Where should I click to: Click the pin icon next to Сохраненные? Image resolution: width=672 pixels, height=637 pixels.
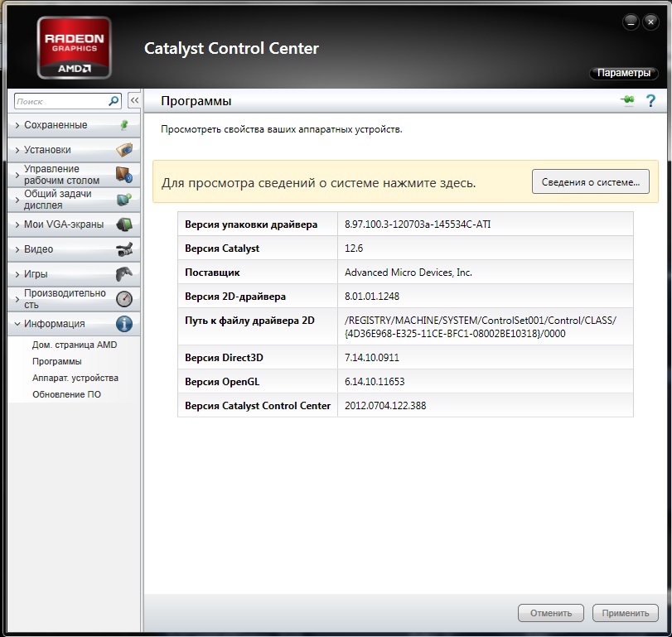pos(124,124)
